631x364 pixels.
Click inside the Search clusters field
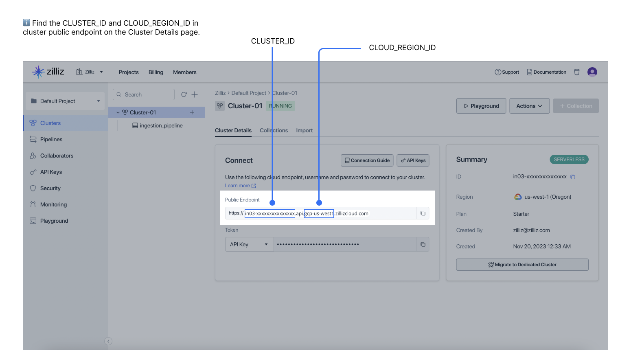[x=144, y=94]
